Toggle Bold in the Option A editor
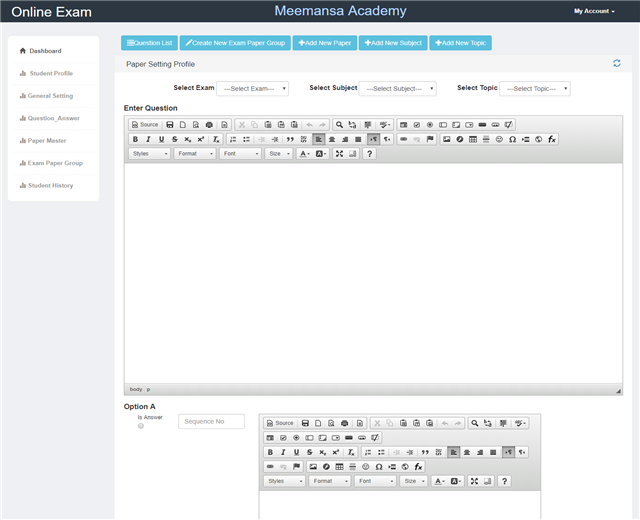This screenshot has height=520, width=640. pyautogui.click(x=270, y=452)
